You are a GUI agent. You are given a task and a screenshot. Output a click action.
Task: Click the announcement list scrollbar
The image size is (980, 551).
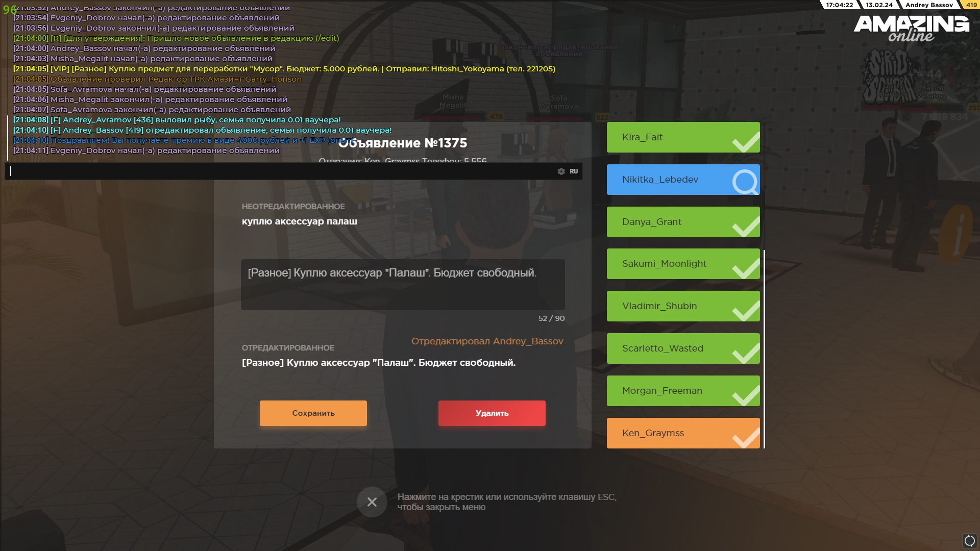click(764, 349)
